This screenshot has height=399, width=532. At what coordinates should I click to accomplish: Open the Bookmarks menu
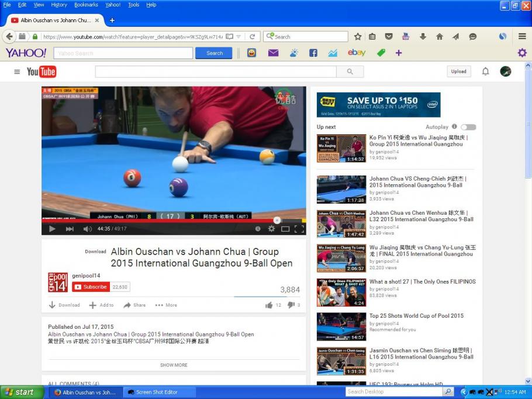(x=86, y=5)
